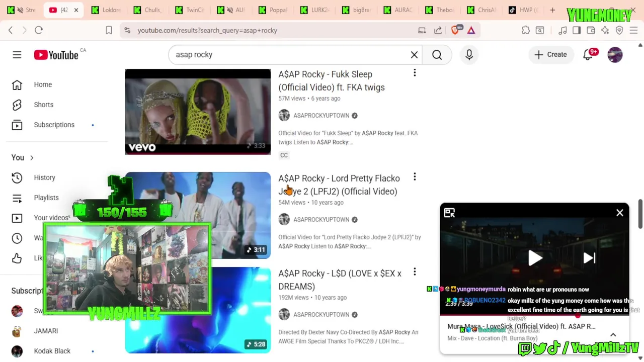The width and height of the screenshot is (644, 362).
Task: Open the browser main menu icon
Action: tap(633, 30)
